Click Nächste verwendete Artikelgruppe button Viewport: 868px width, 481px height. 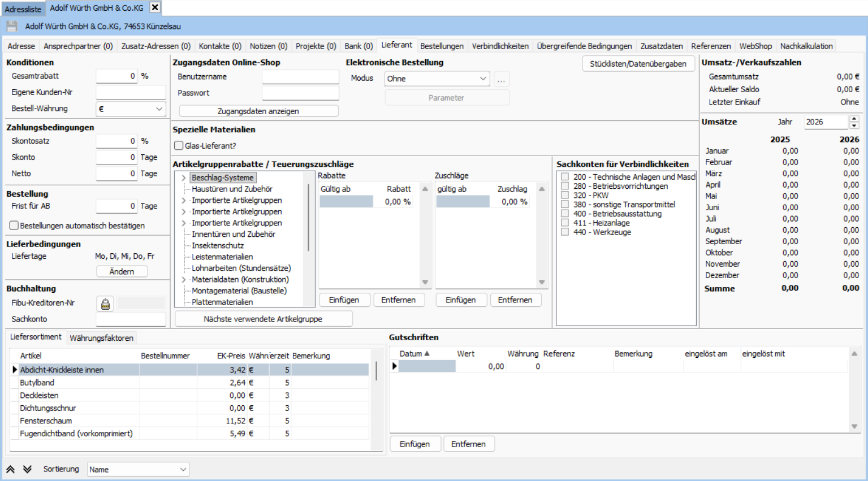[x=263, y=319]
